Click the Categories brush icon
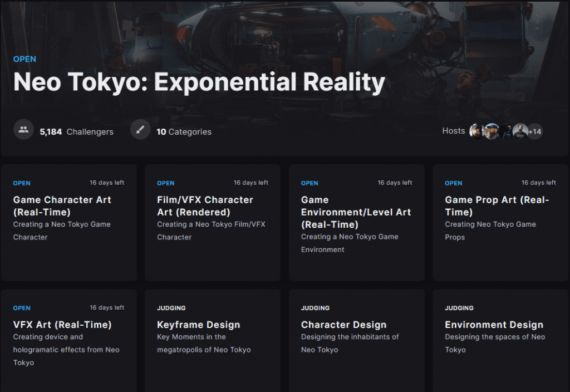 coord(140,129)
